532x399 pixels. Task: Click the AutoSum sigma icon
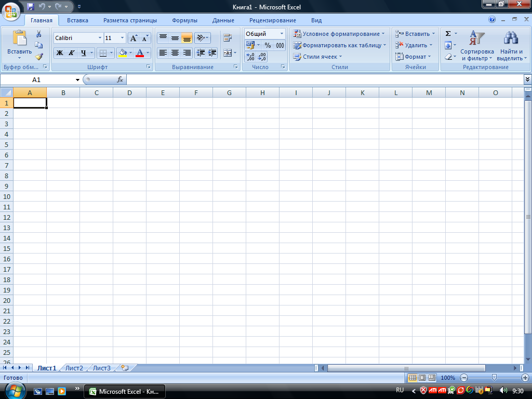coord(448,34)
